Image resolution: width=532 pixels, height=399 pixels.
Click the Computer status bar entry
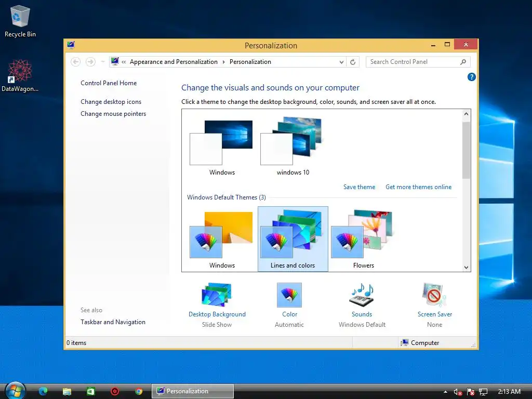(420, 343)
